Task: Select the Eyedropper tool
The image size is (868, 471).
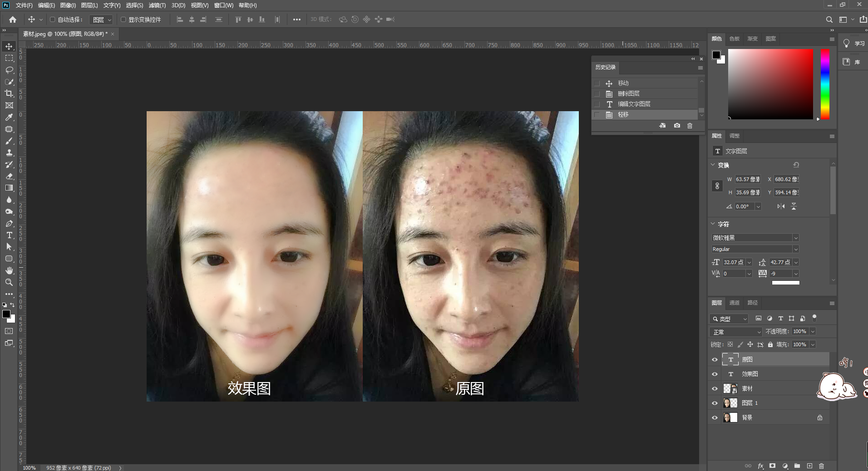Action: pyautogui.click(x=9, y=117)
